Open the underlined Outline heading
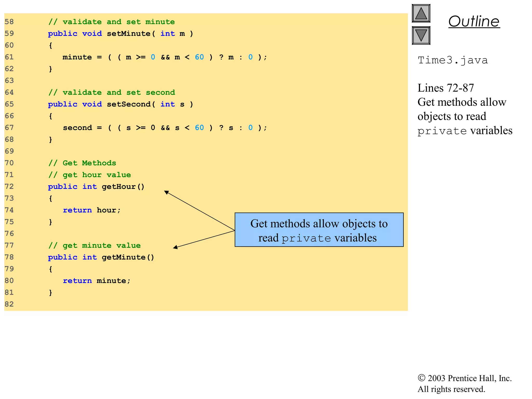 point(474,21)
